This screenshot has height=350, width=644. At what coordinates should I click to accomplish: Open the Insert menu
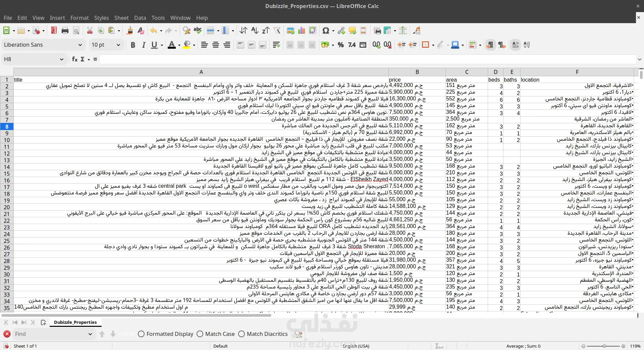[57, 18]
